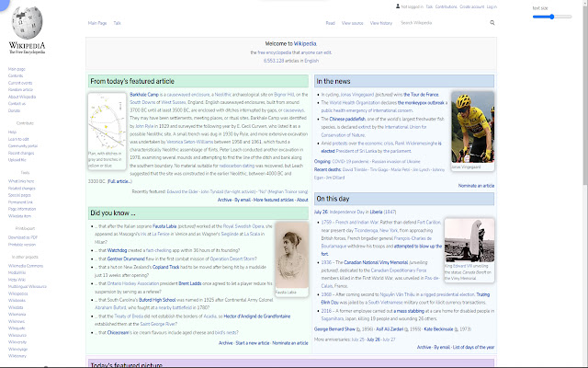The height and width of the screenshot is (368, 588).
Task: Open More featured articles link
Action: tap(274, 200)
